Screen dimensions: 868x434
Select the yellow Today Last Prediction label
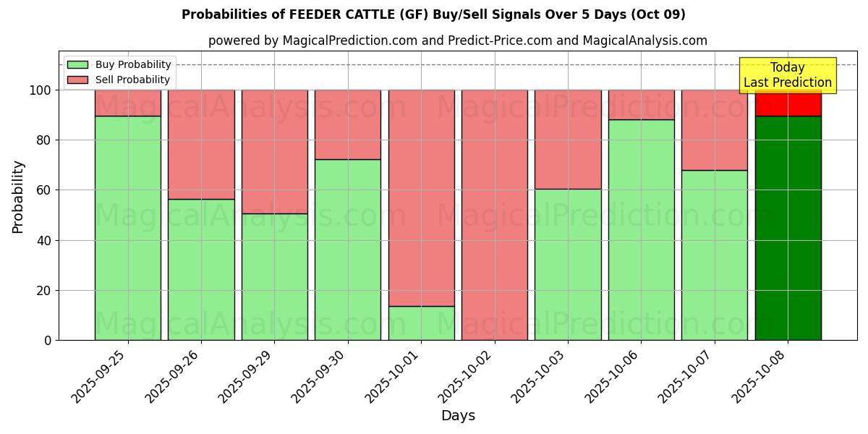787,75
